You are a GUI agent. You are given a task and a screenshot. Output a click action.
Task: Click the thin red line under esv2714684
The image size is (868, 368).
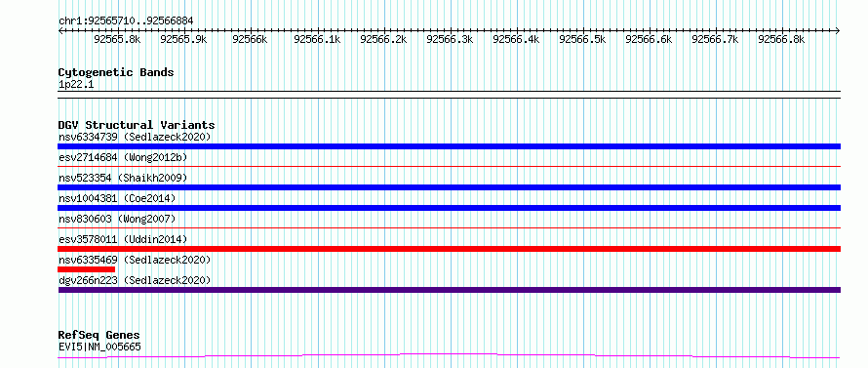(x=449, y=166)
